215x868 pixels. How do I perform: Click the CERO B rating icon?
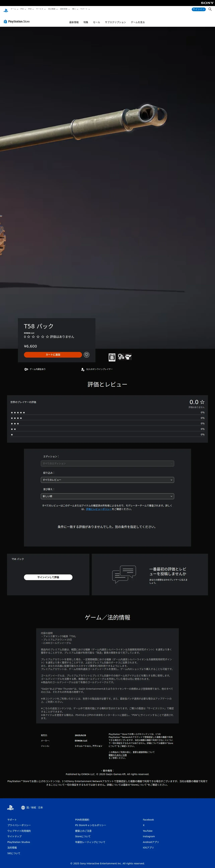[x=112, y=357]
